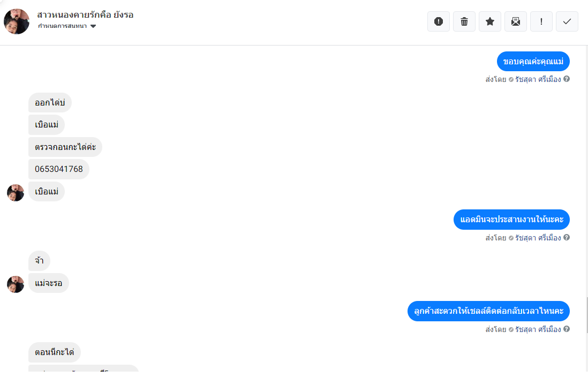This screenshot has width=588, height=377.
Task: Star this conversation as follow-up
Action: pos(490,21)
